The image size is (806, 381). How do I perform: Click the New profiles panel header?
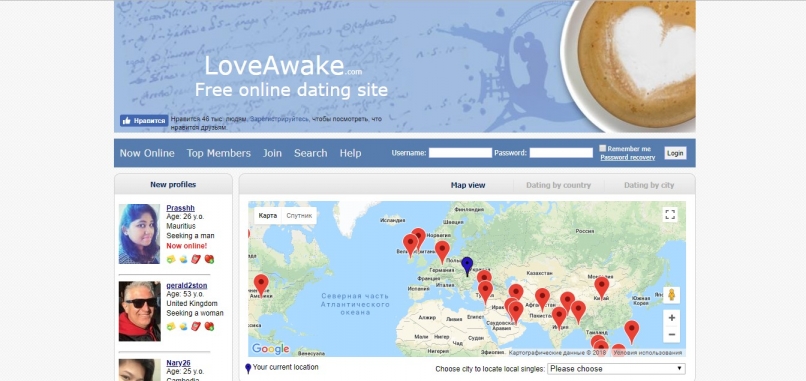pos(173,185)
